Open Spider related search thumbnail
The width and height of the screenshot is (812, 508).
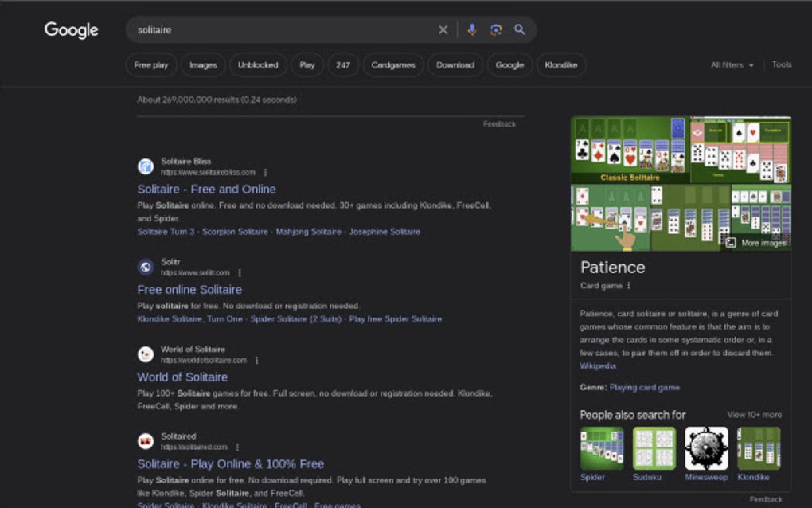coord(602,448)
